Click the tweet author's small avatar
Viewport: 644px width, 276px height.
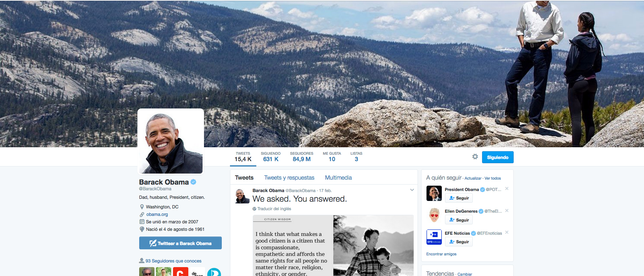pos(242,196)
